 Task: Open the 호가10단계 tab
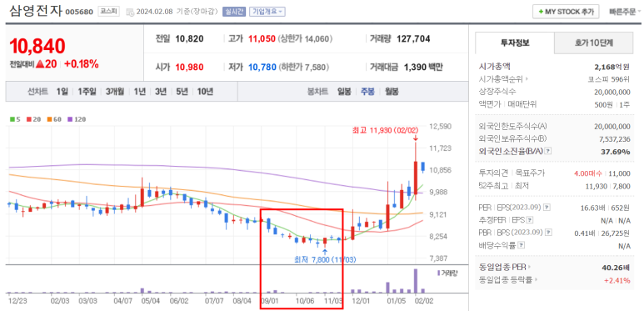593,43
